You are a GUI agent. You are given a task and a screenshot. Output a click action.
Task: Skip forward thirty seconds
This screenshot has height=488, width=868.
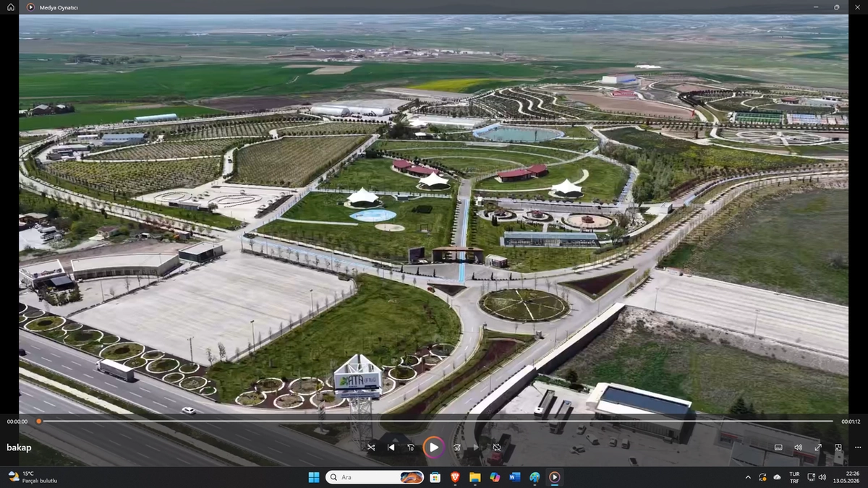click(x=457, y=448)
